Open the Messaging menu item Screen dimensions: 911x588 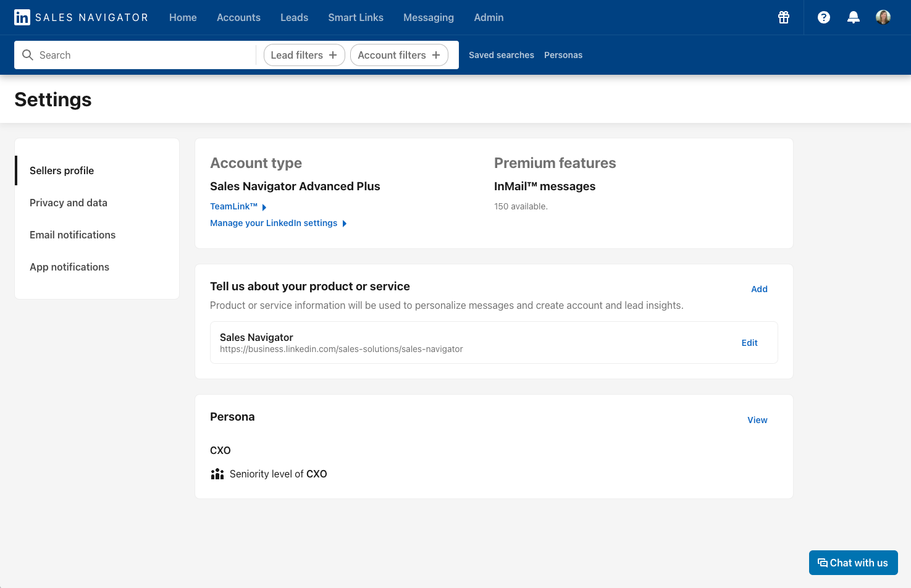pyautogui.click(x=429, y=17)
